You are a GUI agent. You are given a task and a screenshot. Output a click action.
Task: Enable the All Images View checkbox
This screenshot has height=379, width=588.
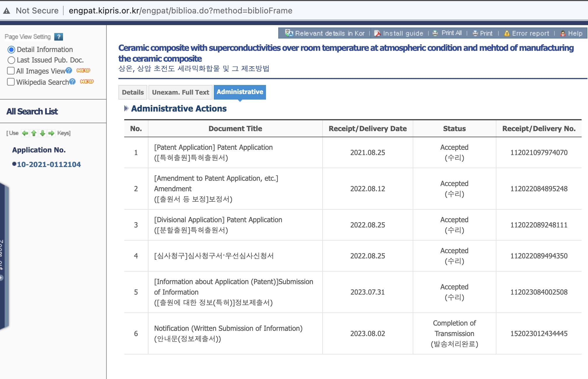[11, 71]
